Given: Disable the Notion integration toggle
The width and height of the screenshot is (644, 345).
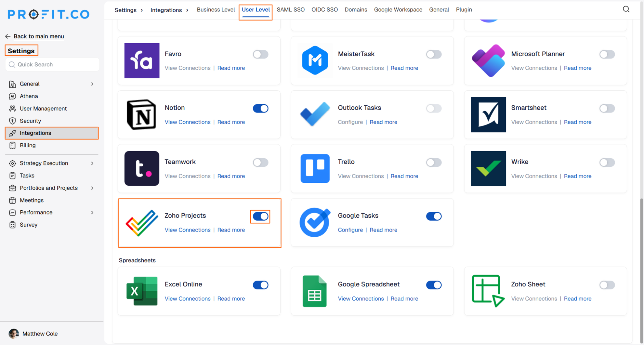Looking at the screenshot, I should pos(260,108).
